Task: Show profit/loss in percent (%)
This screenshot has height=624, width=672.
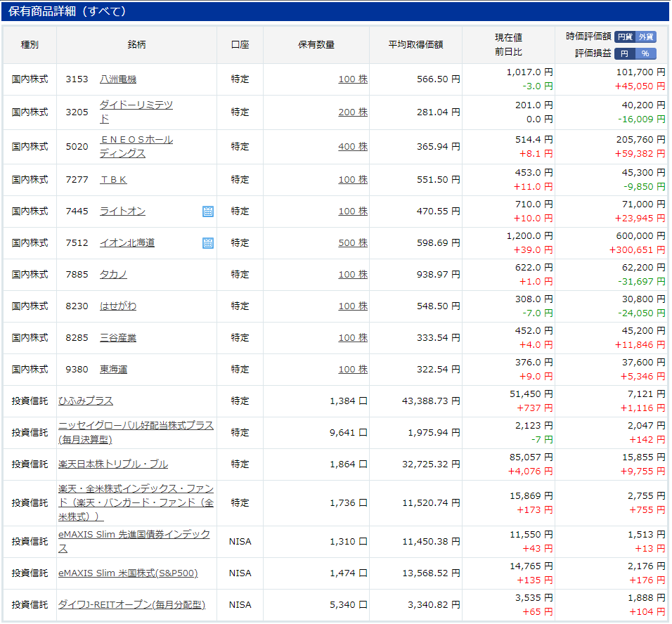Action: click(646, 53)
